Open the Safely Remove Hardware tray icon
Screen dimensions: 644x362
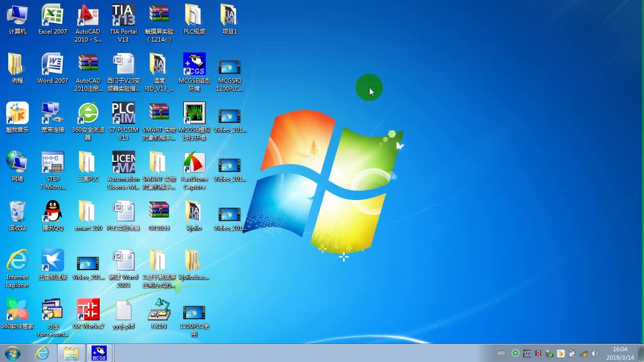[550, 353]
